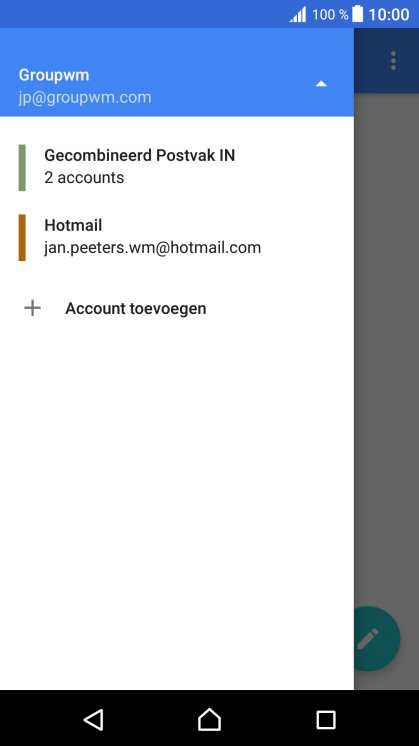This screenshot has height=746, width=419.
Task: Tap the plus icon beside Account toevoegen
Action: point(32,308)
